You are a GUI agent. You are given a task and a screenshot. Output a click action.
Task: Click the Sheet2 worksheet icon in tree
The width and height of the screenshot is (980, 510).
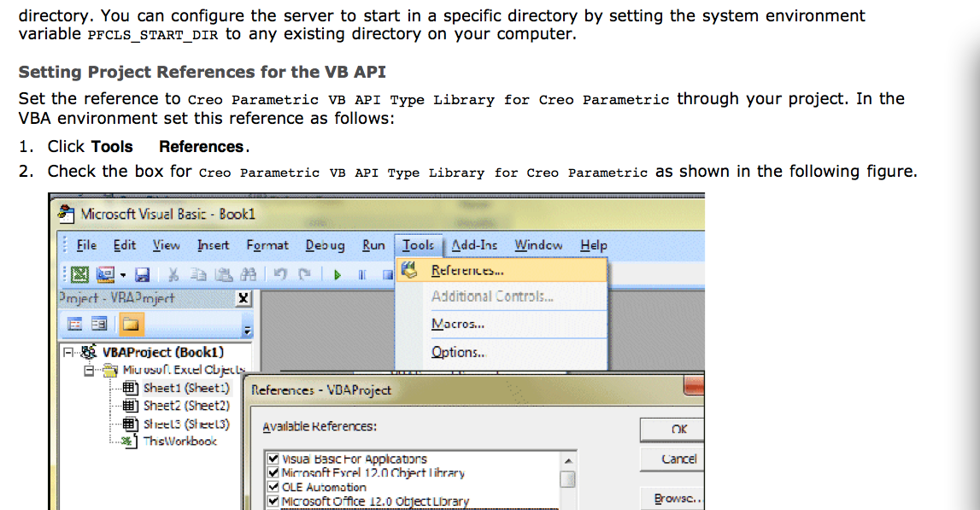[130, 406]
